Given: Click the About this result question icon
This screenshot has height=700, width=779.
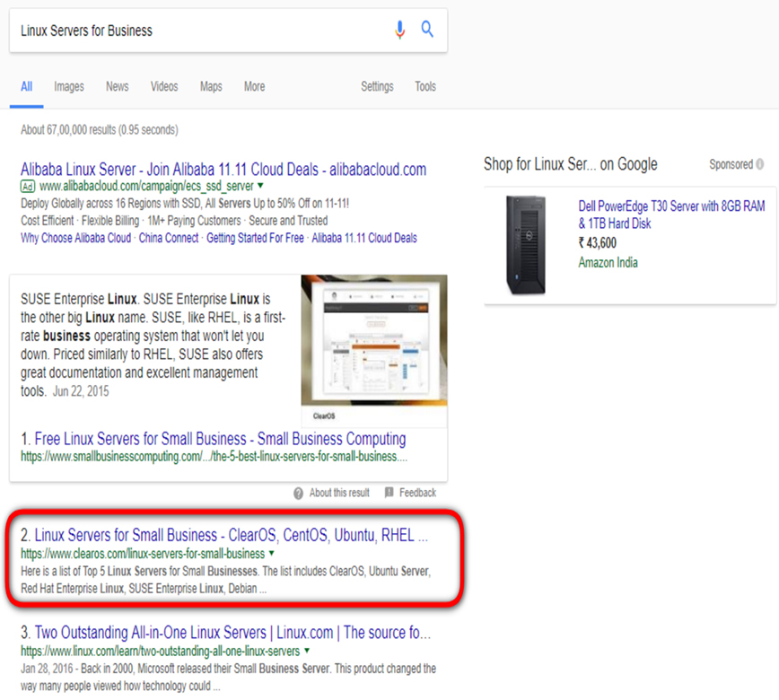Looking at the screenshot, I should tap(298, 493).
